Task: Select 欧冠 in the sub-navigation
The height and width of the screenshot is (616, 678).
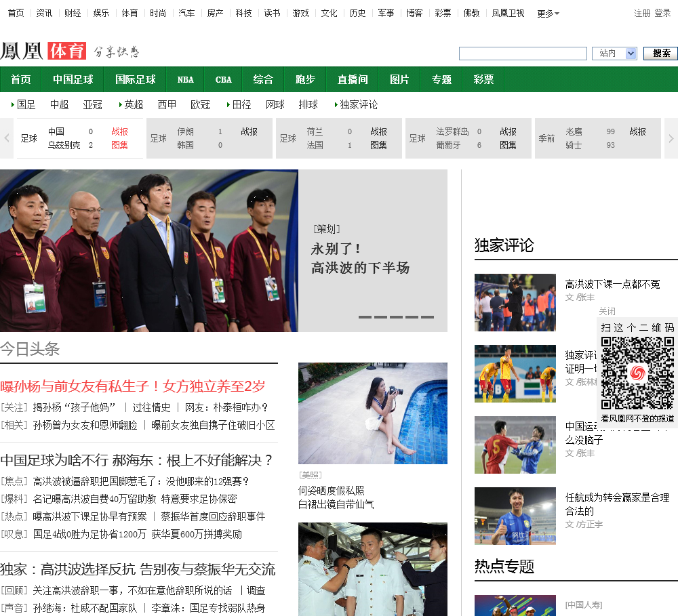Action: [200, 104]
